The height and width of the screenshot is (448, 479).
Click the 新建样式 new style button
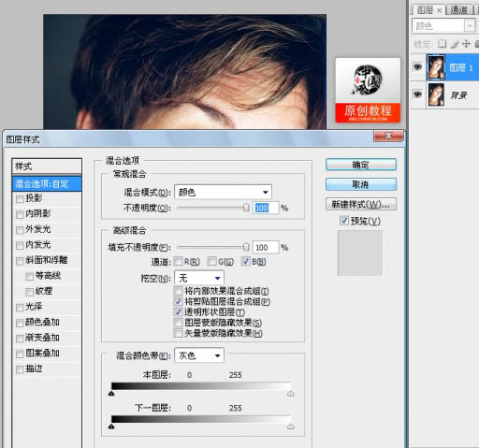tap(361, 205)
